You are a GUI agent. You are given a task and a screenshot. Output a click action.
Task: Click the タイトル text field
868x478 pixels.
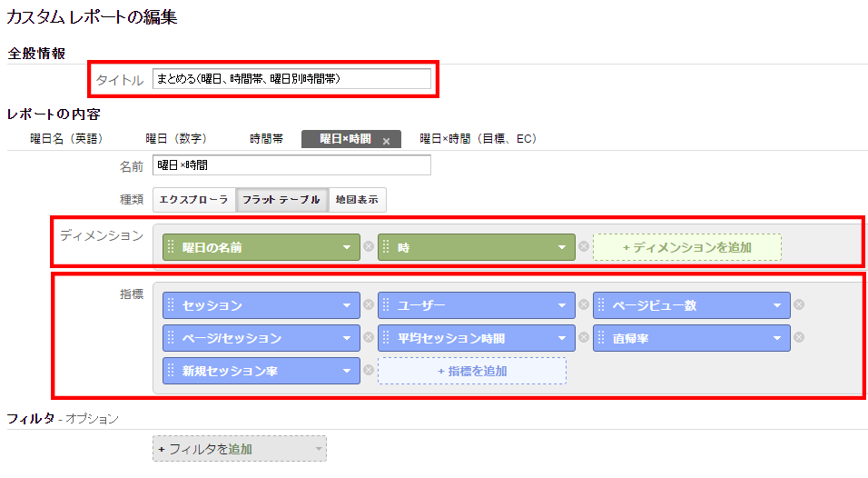tap(291, 79)
